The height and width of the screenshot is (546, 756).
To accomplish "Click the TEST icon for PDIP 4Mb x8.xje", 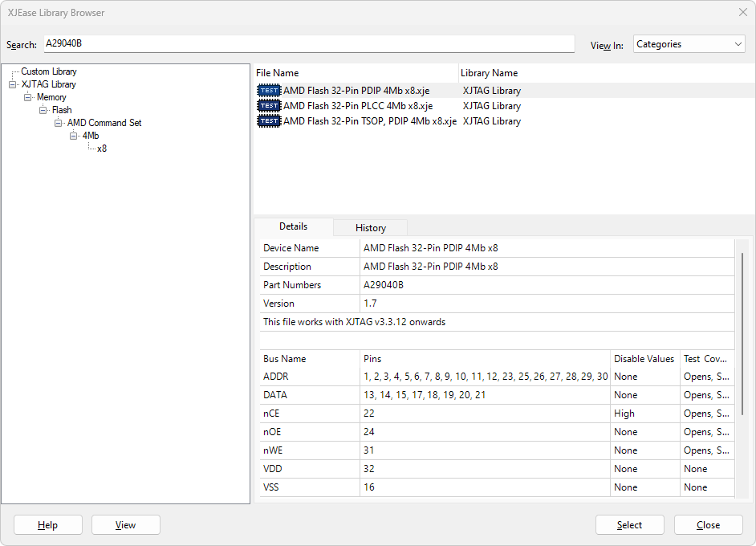I will click(x=269, y=91).
